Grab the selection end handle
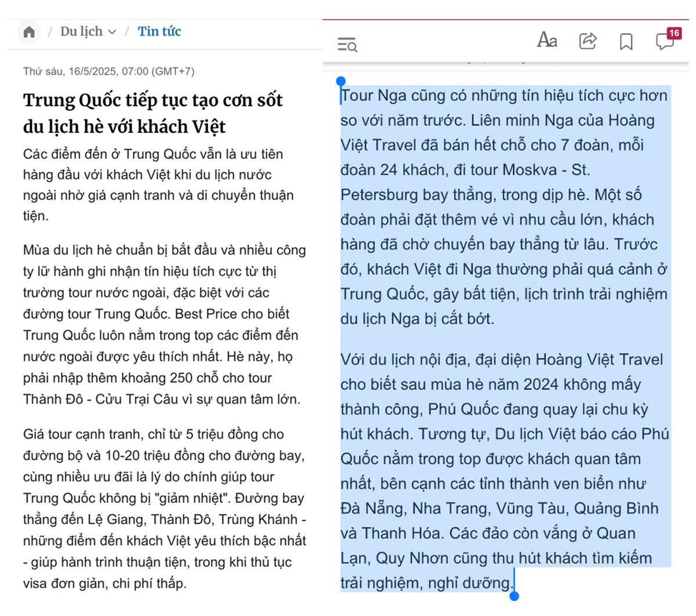Screen dimensions: 696x616 [514, 595]
